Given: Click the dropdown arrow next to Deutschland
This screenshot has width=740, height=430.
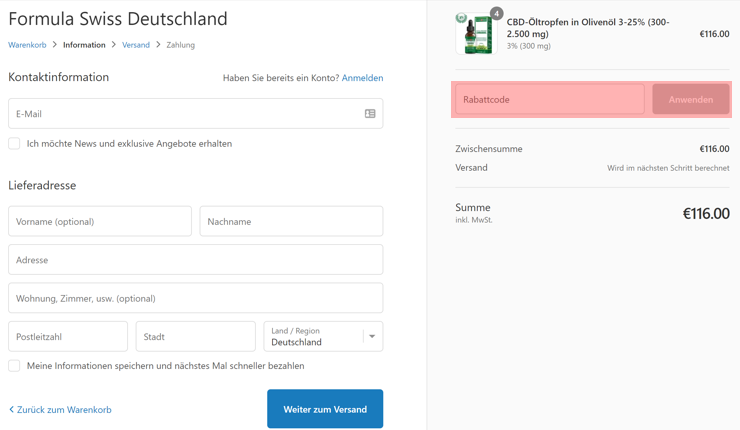Looking at the screenshot, I should [x=372, y=337].
